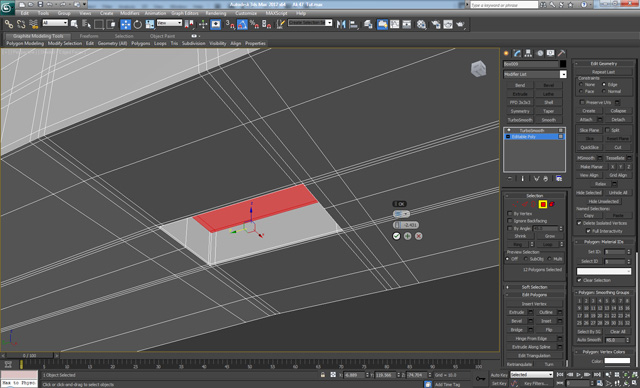This screenshot has height=388, width=640.
Task: Select the None constraint radio button
Action: (x=581, y=84)
